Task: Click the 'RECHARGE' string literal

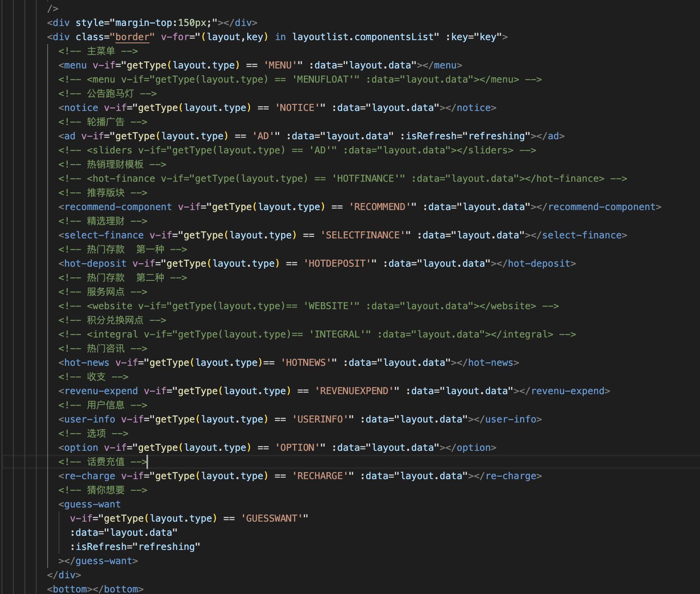Action: (x=320, y=476)
